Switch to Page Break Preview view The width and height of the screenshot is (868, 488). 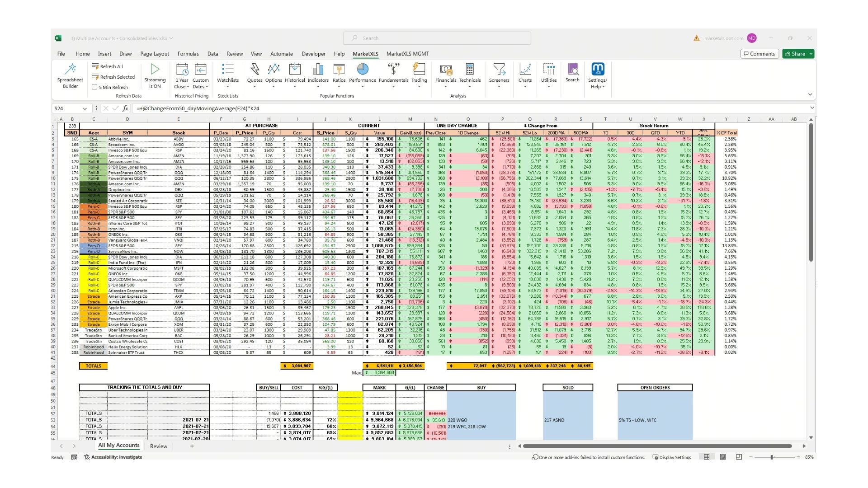(x=739, y=457)
